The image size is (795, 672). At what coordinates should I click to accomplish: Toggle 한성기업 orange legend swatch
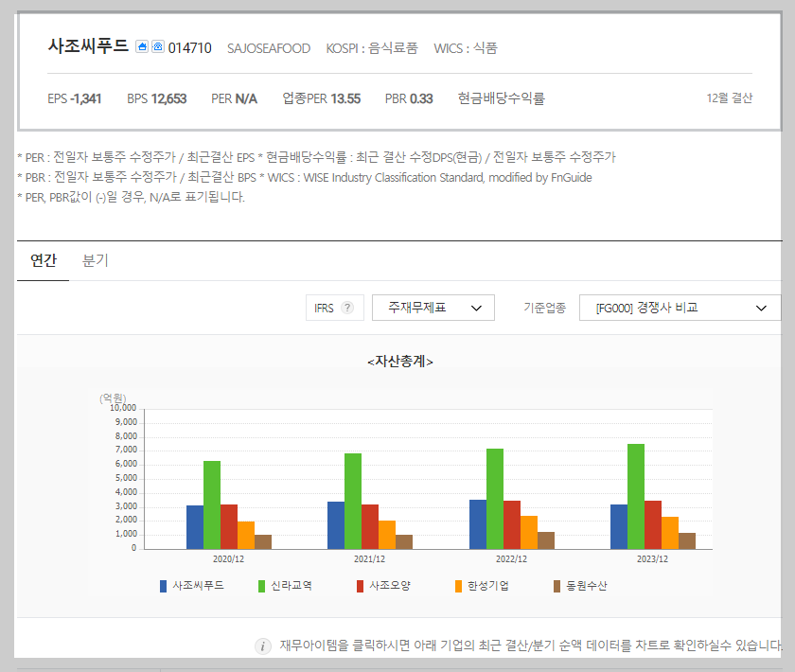(458, 586)
